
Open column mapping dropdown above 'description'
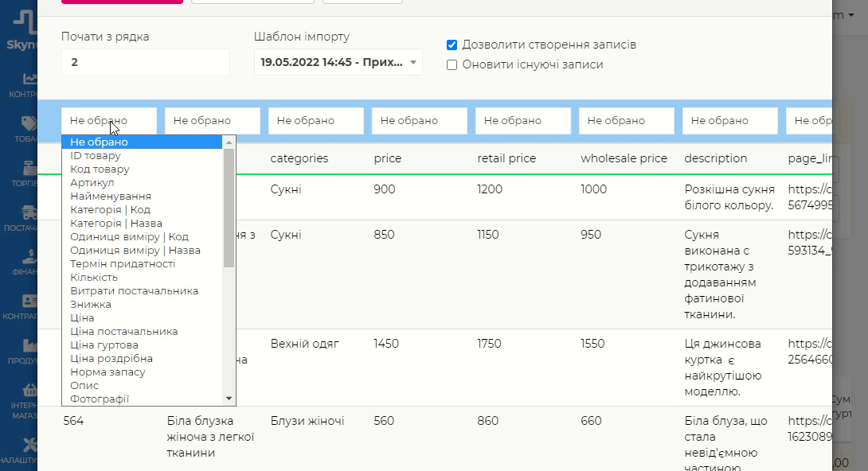tap(729, 121)
